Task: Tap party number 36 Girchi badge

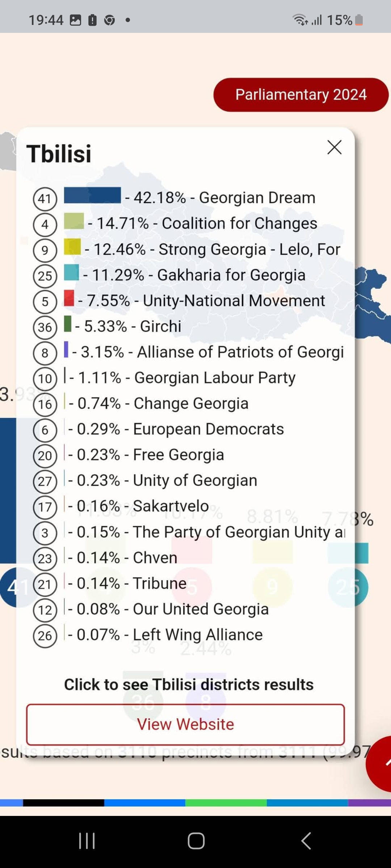Action: pyautogui.click(x=45, y=327)
